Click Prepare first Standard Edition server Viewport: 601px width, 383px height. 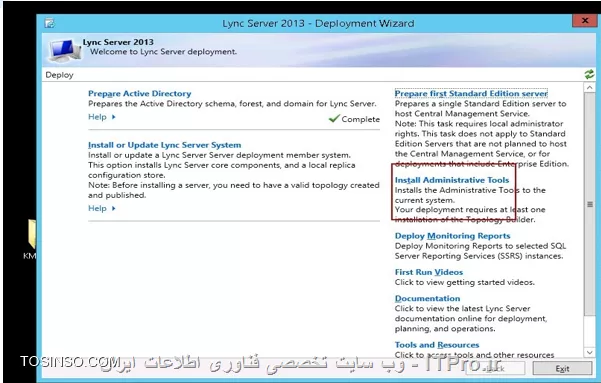[471, 94]
